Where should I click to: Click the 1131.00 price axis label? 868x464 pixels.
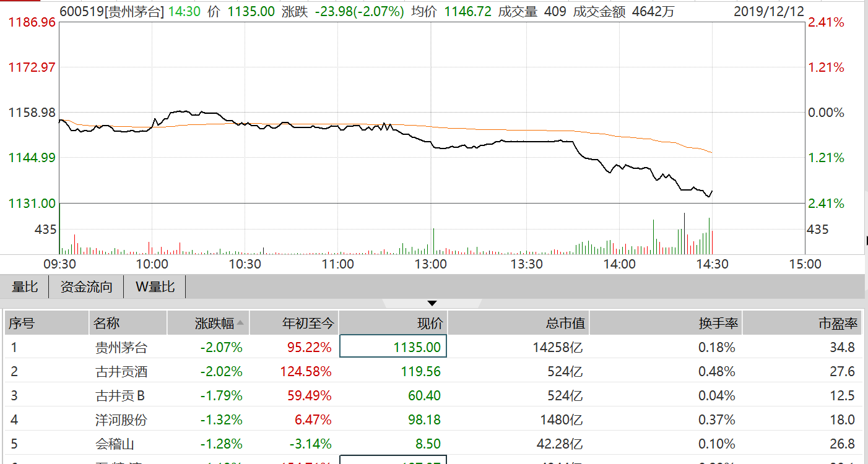pyautogui.click(x=32, y=204)
